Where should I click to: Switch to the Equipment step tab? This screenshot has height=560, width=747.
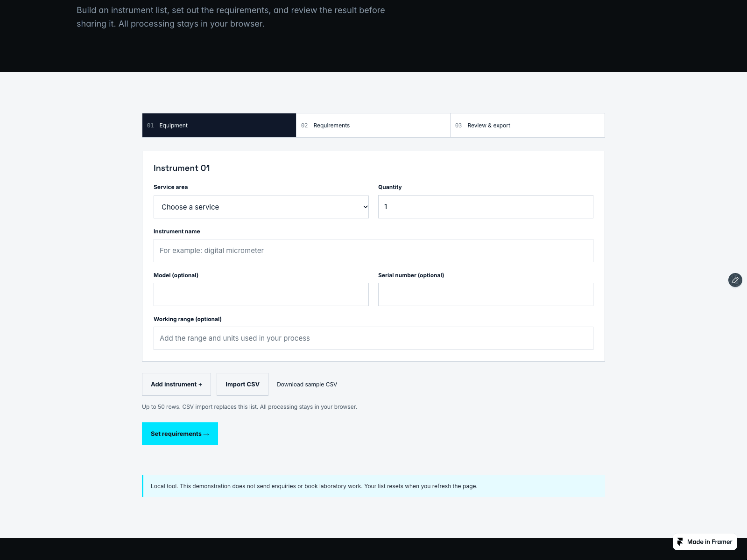[219, 126]
